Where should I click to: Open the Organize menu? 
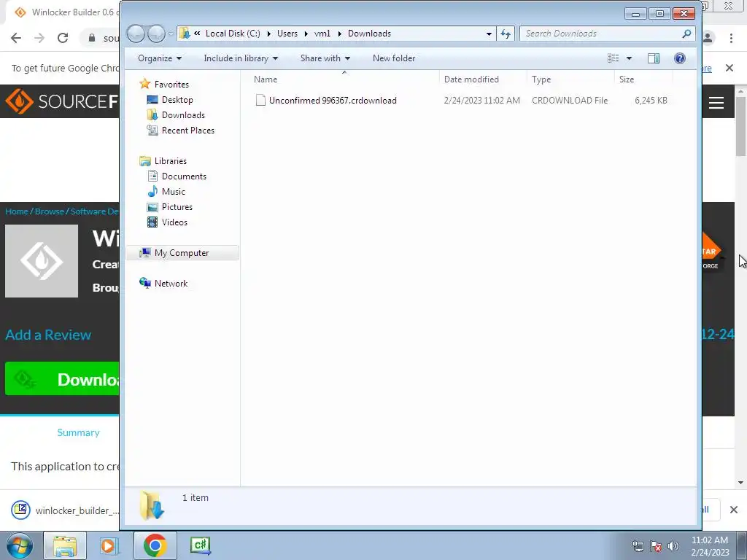coord(159,58)
